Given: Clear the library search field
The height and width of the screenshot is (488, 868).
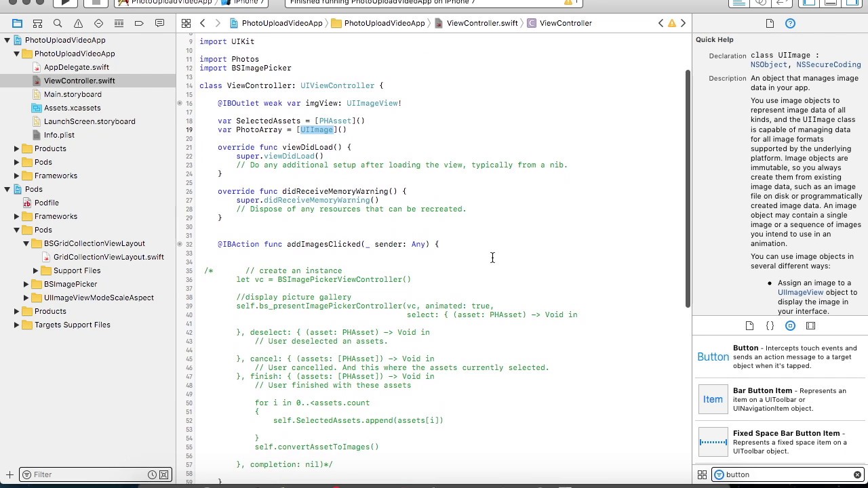Looking at the screenshot, I should 857,474.
